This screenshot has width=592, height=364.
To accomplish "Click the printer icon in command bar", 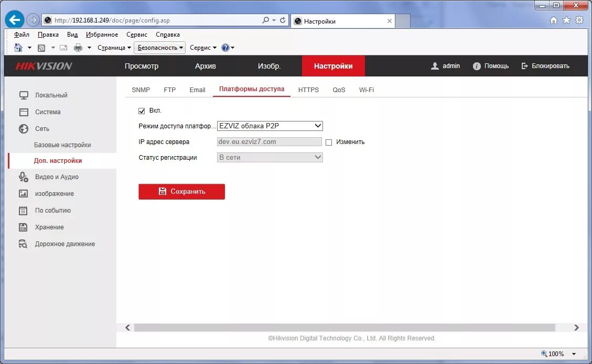I will click(x=78, y=48).
